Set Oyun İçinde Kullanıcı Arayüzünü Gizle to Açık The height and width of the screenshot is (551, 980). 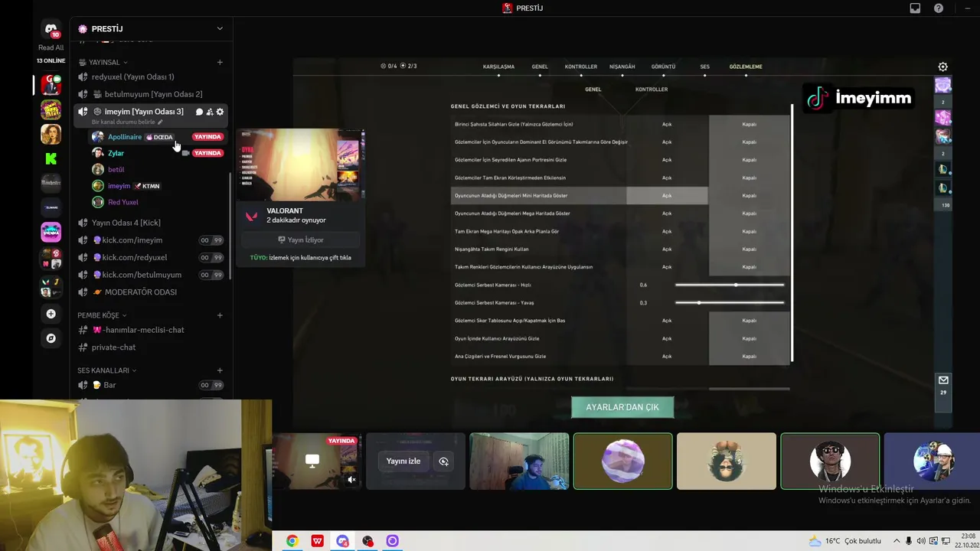click(667, 338)
